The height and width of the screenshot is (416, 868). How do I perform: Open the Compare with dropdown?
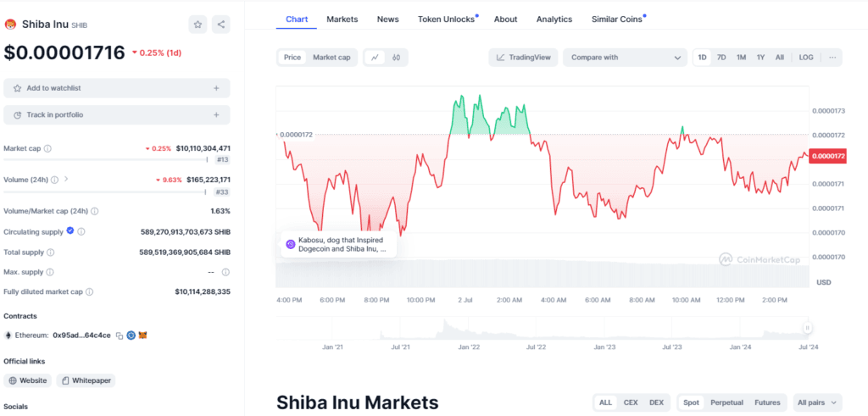coord(625,58)
